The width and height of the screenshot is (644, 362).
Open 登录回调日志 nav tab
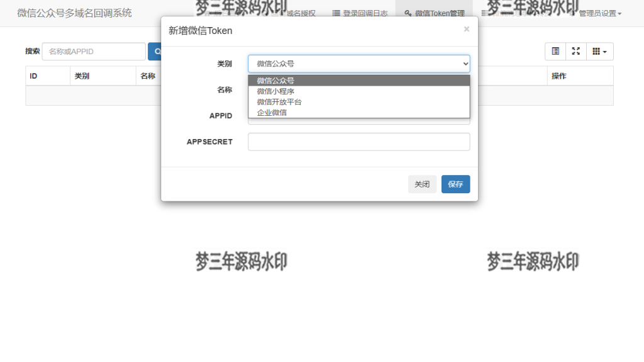pyautogui.click(x=360, y=13)
